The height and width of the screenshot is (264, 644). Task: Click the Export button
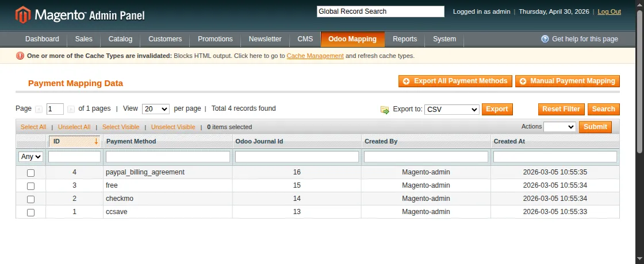[497, 109]
